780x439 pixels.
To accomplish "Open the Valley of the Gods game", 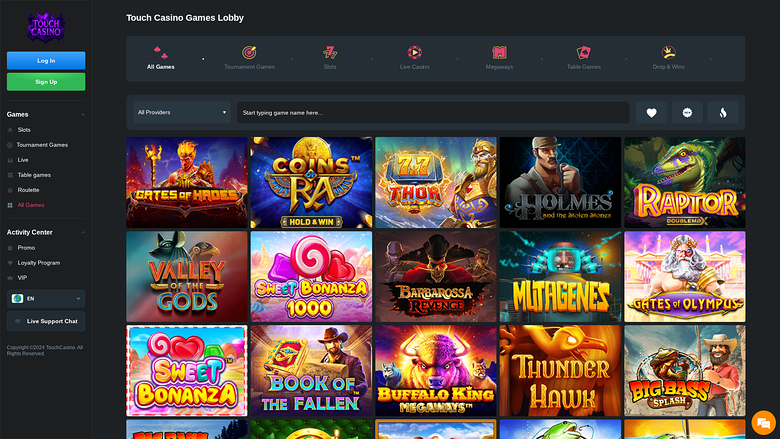I will pos(187,276).
